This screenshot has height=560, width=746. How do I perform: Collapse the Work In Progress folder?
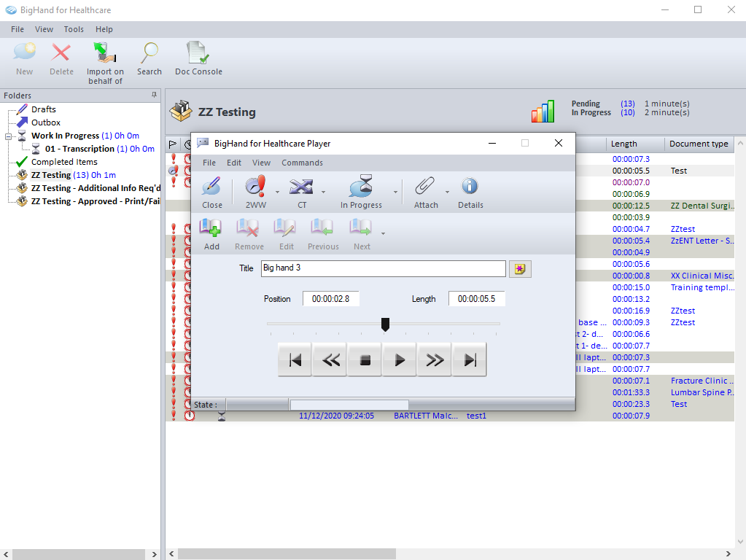coord(8,136)
